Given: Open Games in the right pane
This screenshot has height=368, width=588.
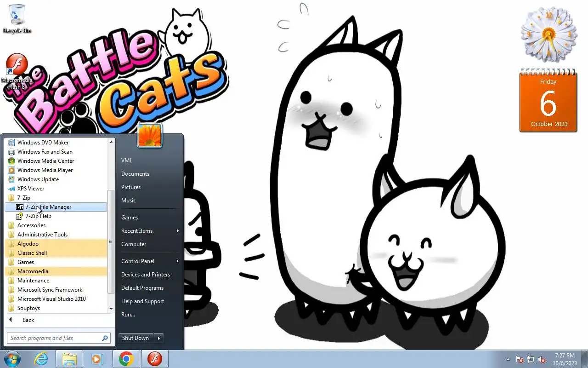Looking at the screenshot, I should 150,218.
